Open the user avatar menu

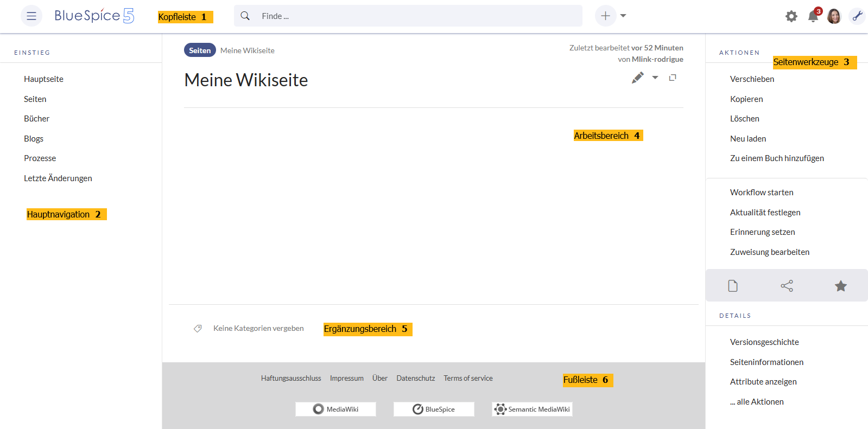coord(834,16)
